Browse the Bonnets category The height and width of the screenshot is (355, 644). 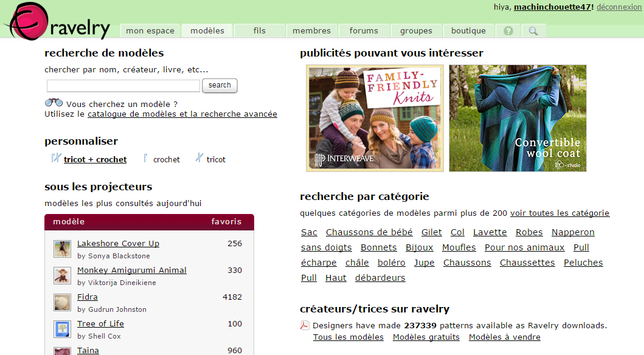[379, 247]
